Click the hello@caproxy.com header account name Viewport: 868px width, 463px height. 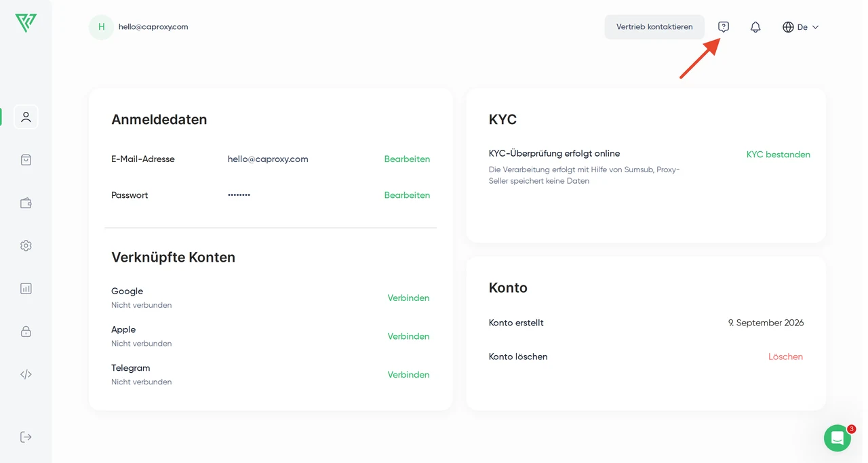153,27
